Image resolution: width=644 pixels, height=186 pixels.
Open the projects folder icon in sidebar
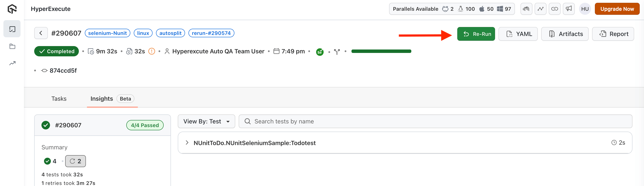pos(12,46)
